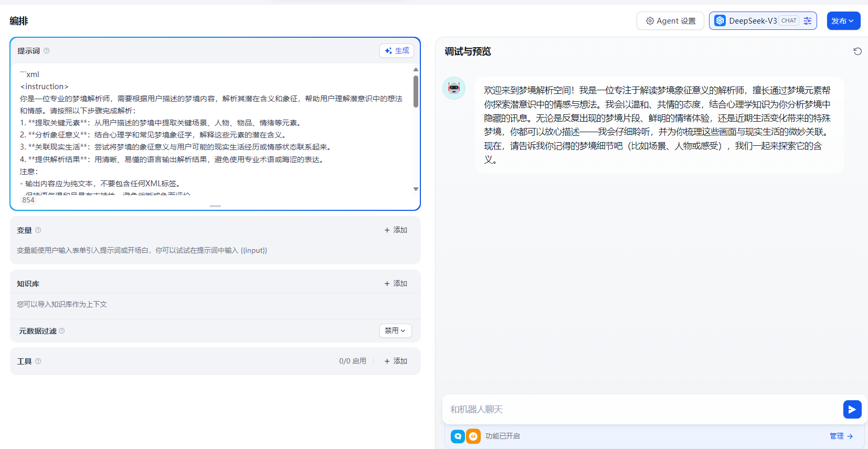Click the 功能已开启 status text
The height and width of the screenshot is (449, 868).
[502, 436]
